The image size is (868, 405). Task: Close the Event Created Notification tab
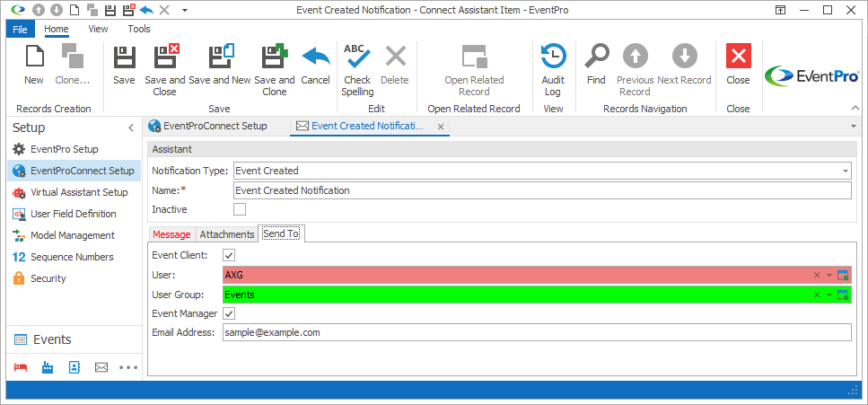point(441,127)
